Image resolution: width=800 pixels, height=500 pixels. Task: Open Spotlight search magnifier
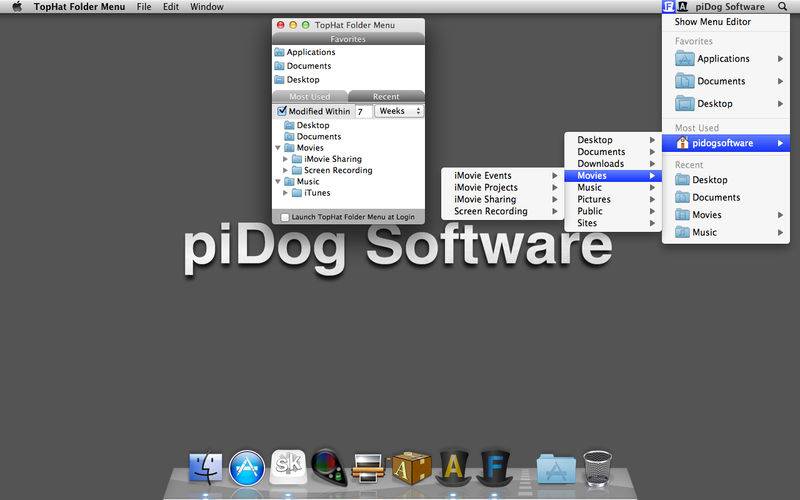point(783,7)
